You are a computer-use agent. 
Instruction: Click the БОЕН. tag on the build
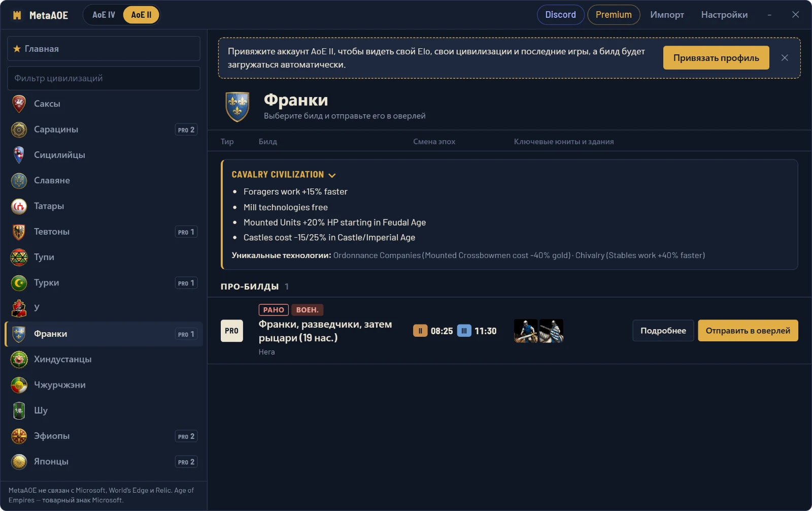(307, 310)
